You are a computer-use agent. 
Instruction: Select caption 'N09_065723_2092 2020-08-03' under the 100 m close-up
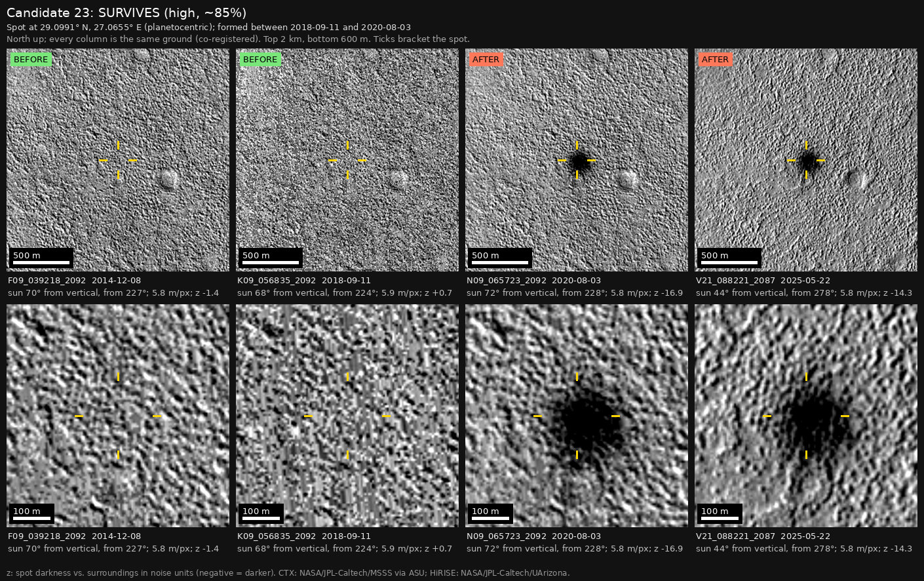tap(533, 536)
